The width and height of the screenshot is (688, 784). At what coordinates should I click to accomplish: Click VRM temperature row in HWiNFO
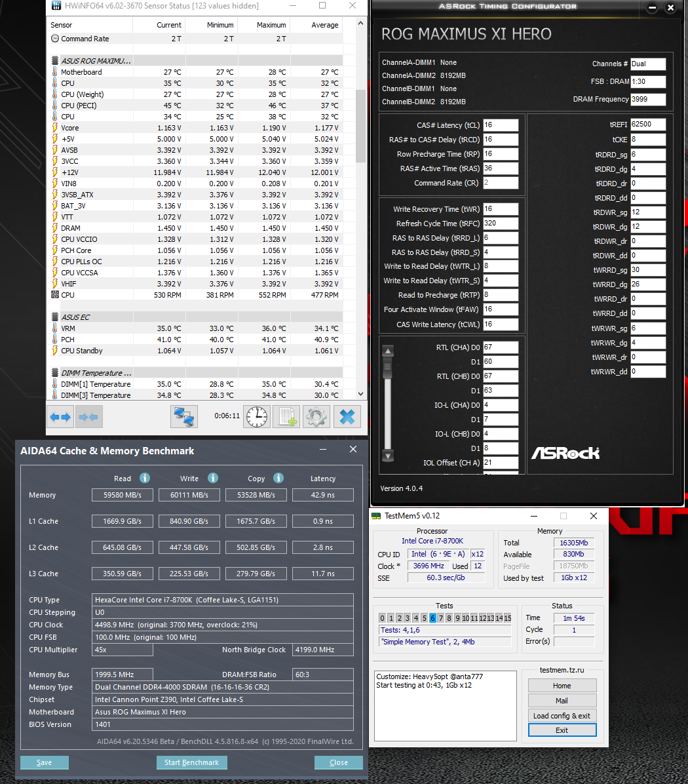tap(195, 328)
